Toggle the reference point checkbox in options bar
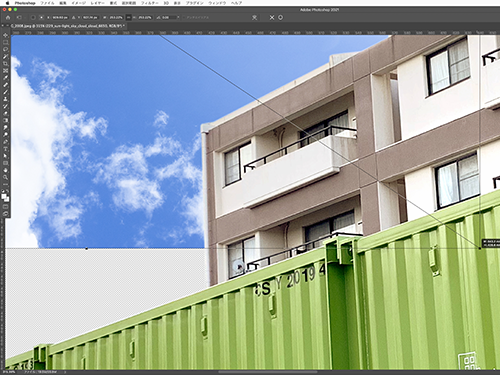The image size is (500, 375). (33, 17)
